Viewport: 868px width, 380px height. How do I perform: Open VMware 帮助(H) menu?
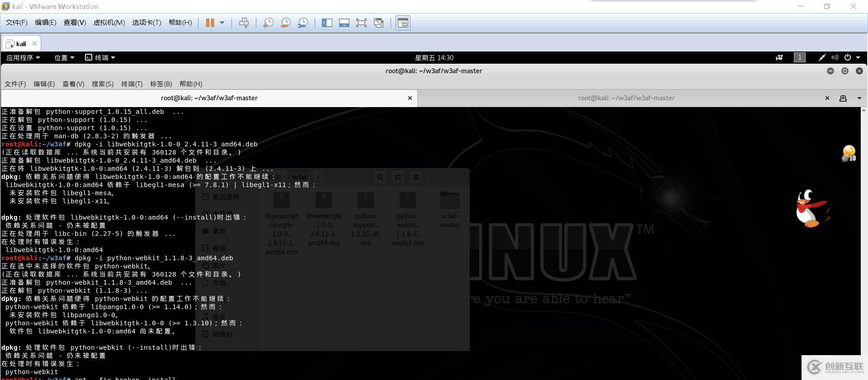[180, 23]
